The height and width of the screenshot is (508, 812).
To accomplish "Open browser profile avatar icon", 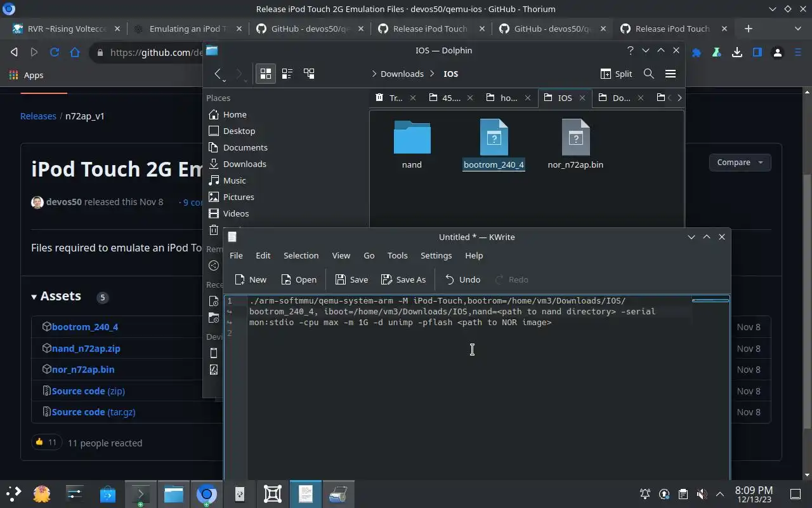I will 778,53.
